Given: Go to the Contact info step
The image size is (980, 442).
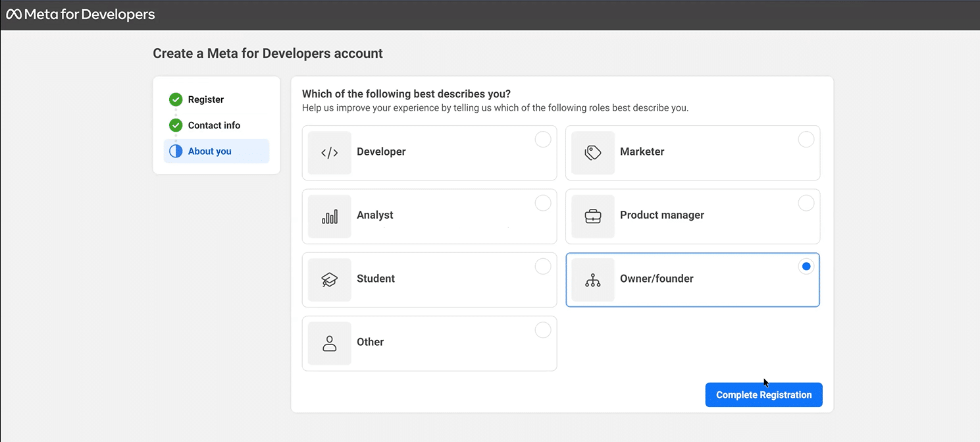Looking at the screenshot, I should [217, 125].
